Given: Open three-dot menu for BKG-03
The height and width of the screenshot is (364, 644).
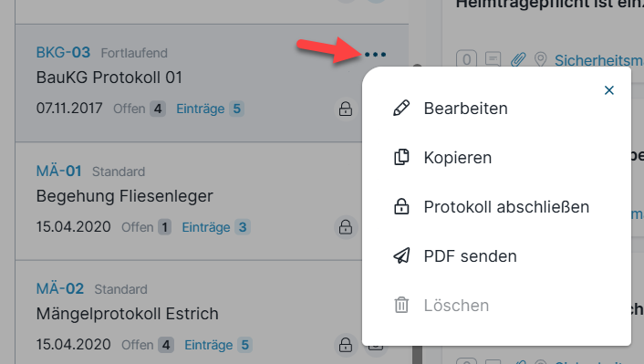Looking at the screenshot, I should point(376,54).
